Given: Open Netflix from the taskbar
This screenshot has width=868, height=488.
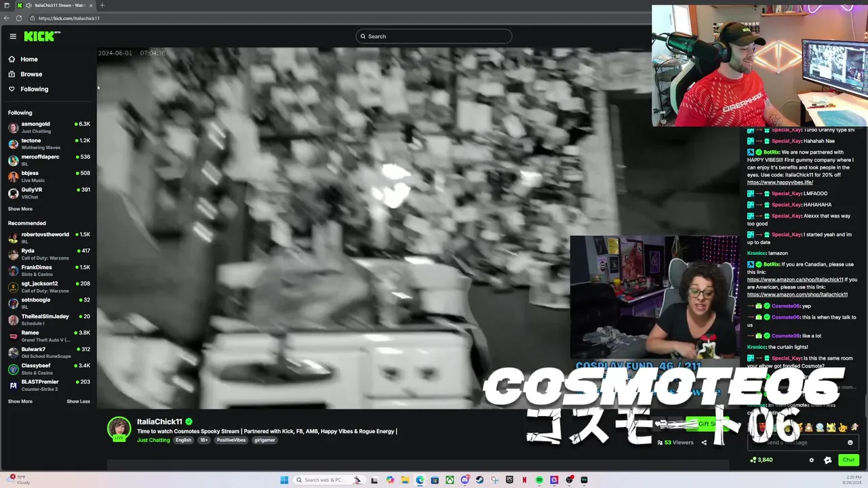Looking at the screenshot, I should 524,480.
